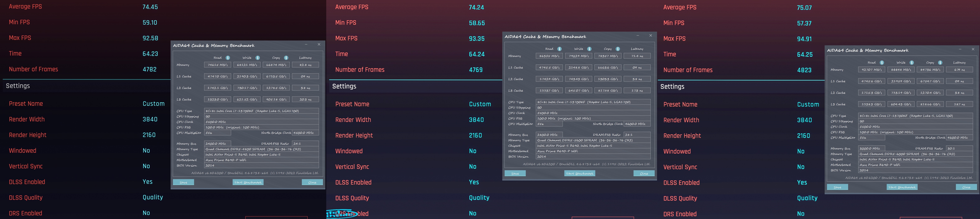Select memory copy field showing 66874 MB/s
Screen dimensions: 980x219
pos(276,65)
